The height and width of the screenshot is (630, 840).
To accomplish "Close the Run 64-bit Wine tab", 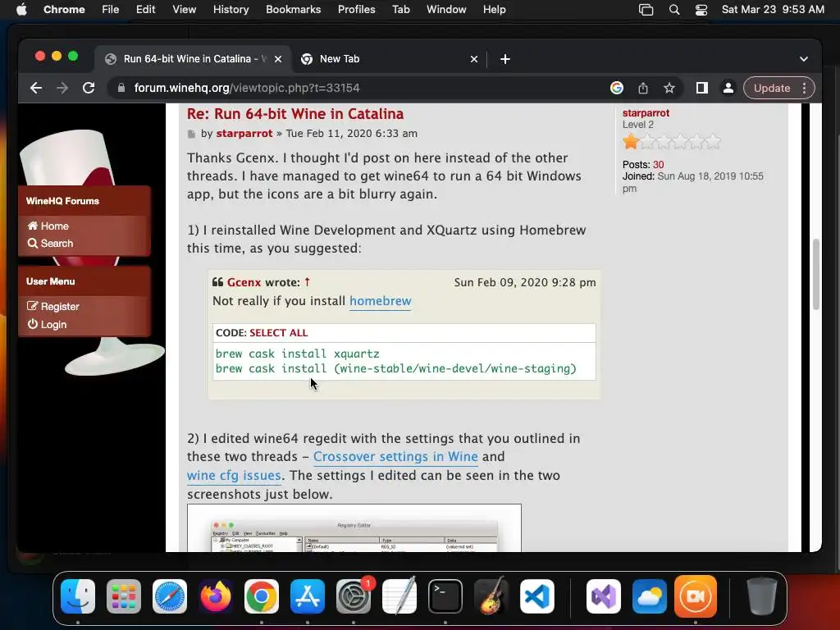I will tap(278, 59).
